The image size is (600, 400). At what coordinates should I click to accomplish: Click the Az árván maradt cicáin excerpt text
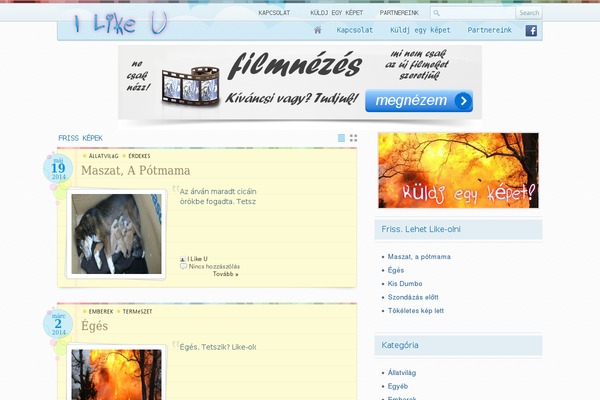[218, 191]
